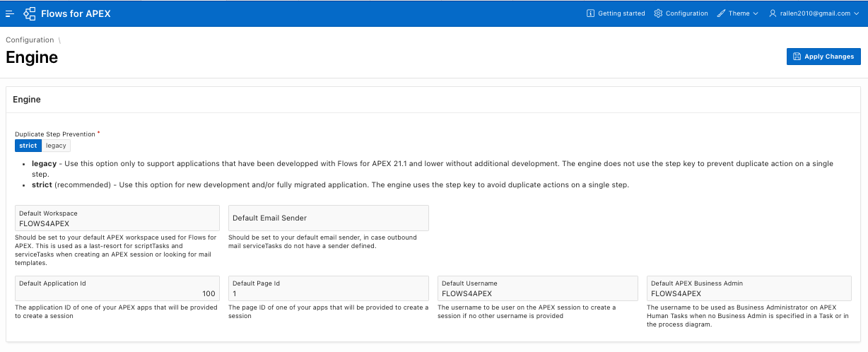The width and height of the screenshot is (868, 352).
Task: Click help text 'The page ID of one of your apps'
Action: pyautogui.click(x=329, y=312)
